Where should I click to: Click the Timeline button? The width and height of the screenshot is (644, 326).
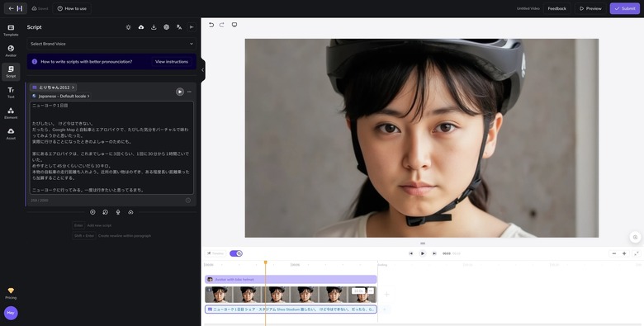pos(215,253)
